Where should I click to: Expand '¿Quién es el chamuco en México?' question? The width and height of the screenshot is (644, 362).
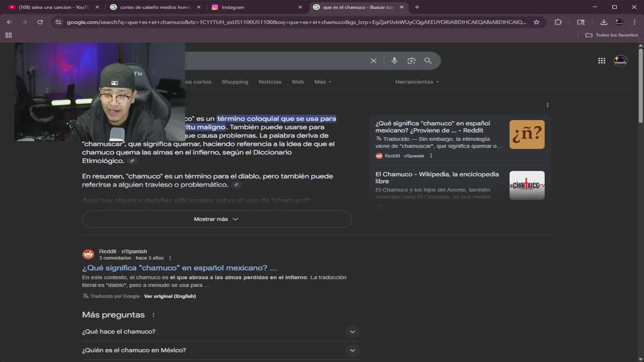pos(221,350)
